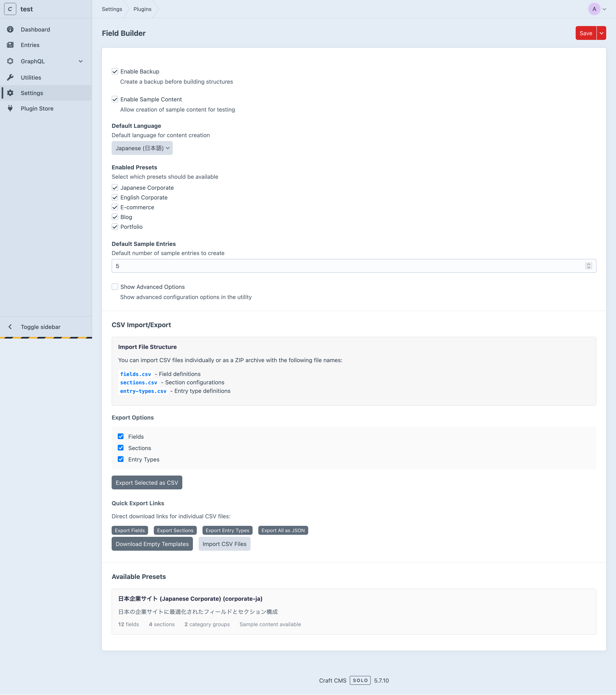Uncheck the Sections export option
This screenshot has height=695, width=616.
tap(121, 448)
